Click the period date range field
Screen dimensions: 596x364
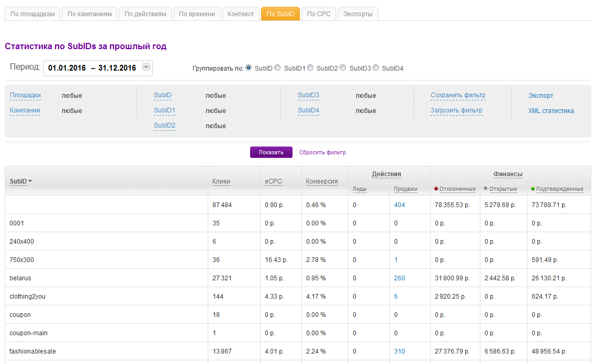point(92,68)
